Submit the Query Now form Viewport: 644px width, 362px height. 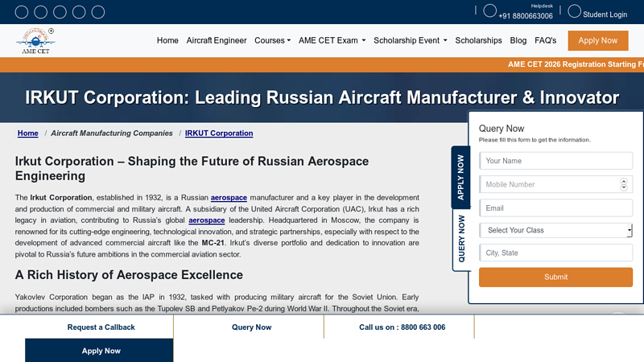555,278
